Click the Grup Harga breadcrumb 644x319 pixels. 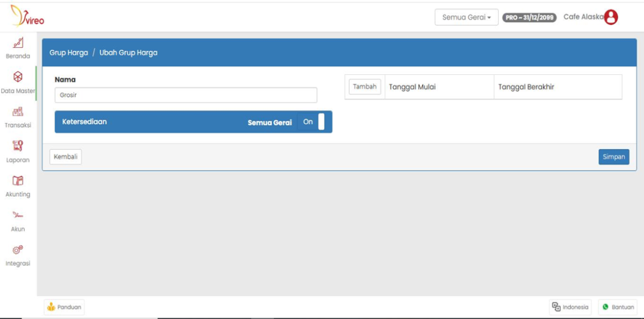pos(69,53)
